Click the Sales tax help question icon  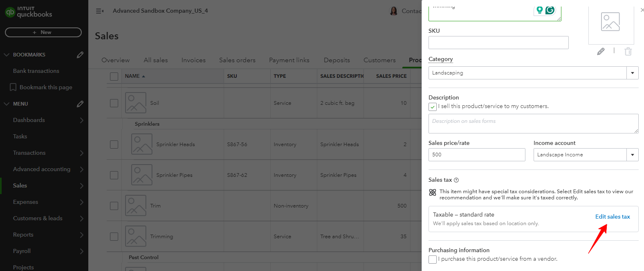click(x=456, y=180)
